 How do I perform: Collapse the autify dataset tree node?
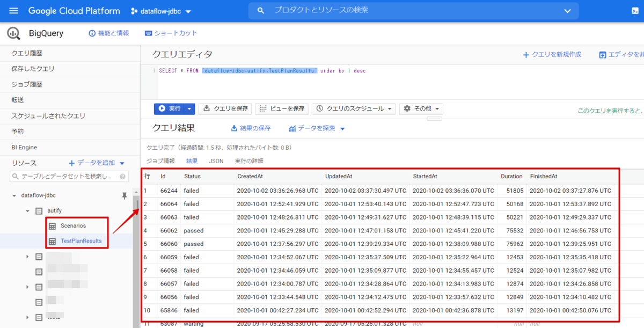tap(27, 211)
